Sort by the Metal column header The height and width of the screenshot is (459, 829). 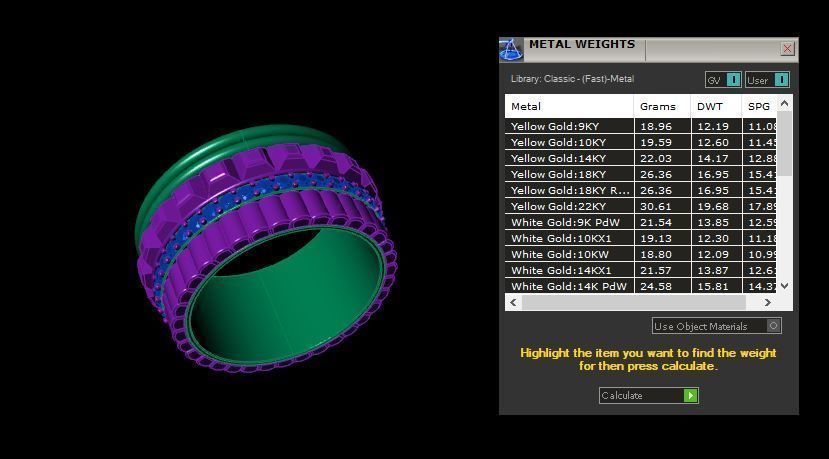pyautogui.click(x=569, y=106)
